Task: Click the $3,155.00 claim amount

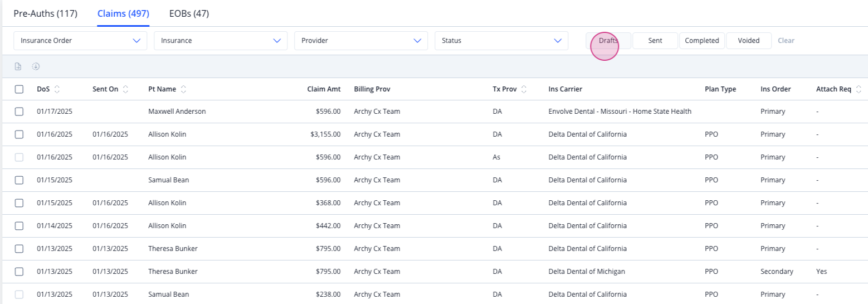Action: [326, 134]
